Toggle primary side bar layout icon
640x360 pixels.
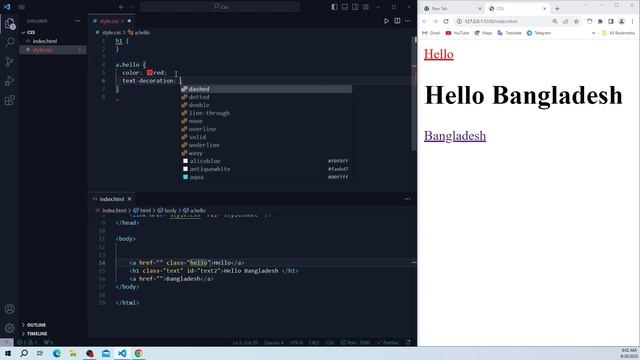[x=334, y=7]
